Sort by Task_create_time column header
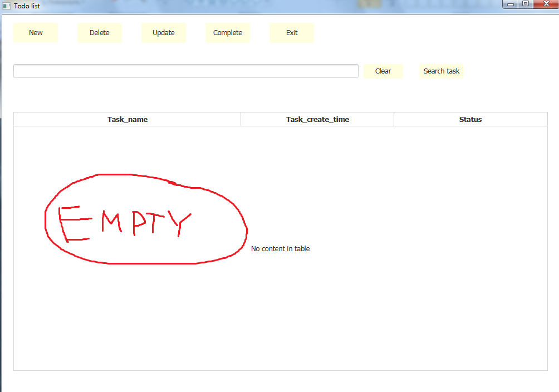Screen dimensions: 559x392 click(317, 120)
